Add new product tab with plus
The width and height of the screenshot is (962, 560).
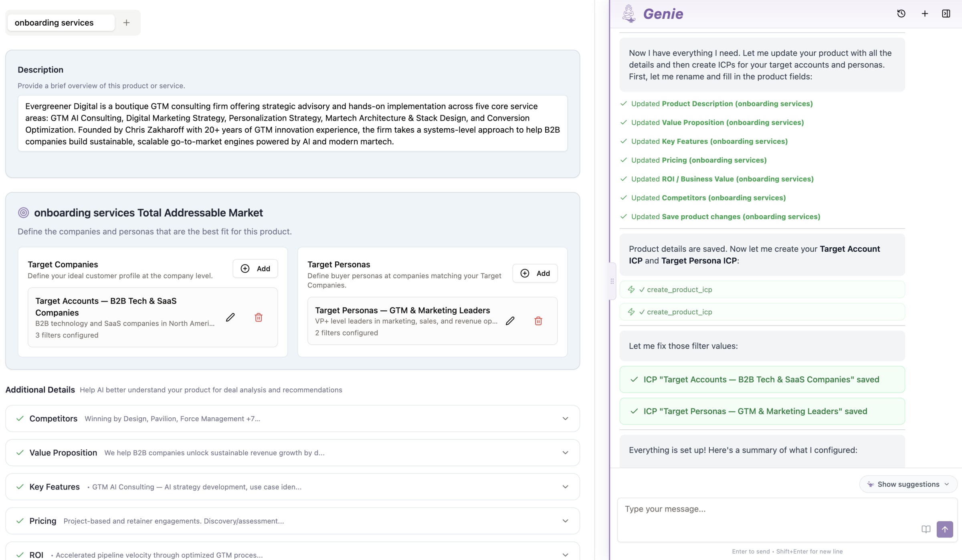(x=126, y=23)
